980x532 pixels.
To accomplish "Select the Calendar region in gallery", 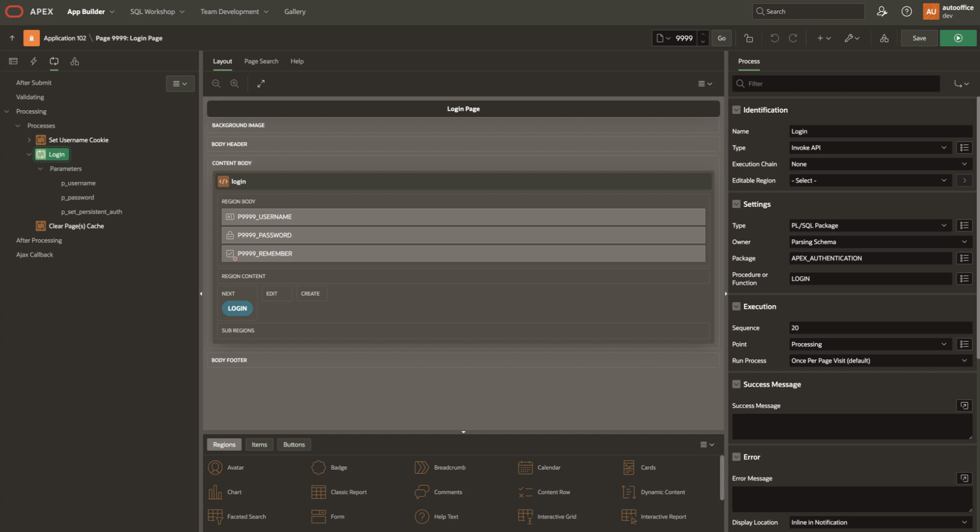I will (x=539, y=468).
